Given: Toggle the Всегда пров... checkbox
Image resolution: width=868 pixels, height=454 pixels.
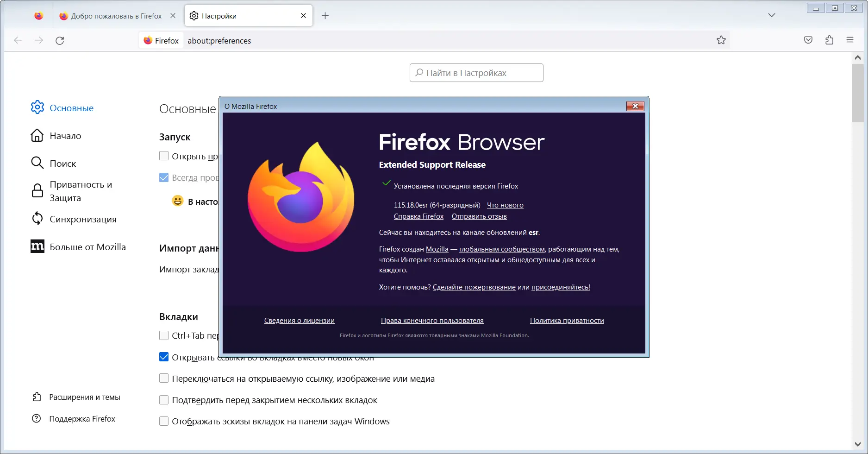Looking at the screenshot, I should [164, 177].
